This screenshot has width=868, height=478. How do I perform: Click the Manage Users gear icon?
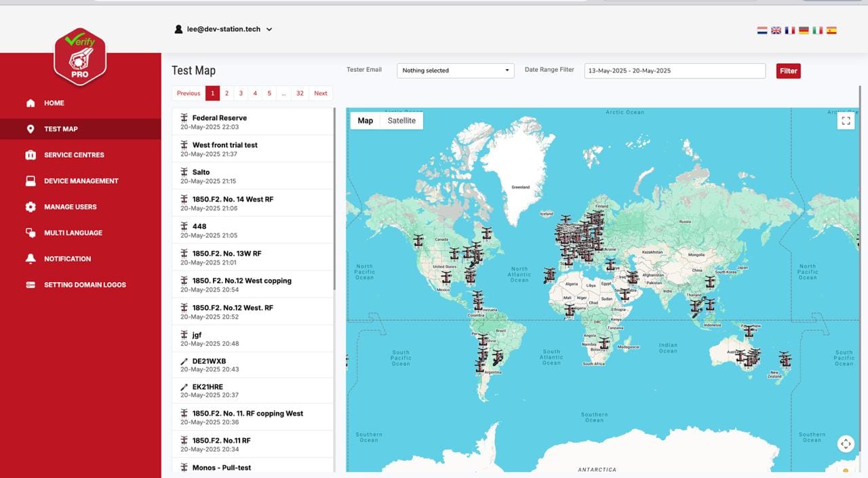click(31, 207)
